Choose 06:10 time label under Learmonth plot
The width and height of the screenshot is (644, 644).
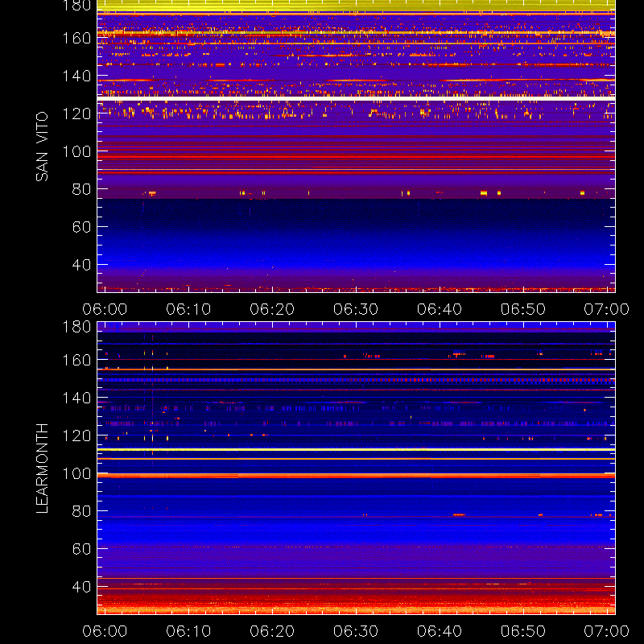(x=188, y=631)
